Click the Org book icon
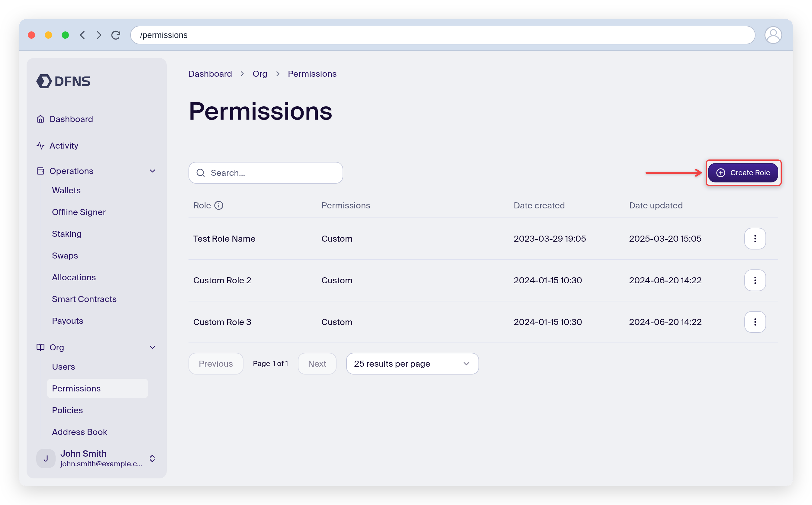 click(x=40, y=347)
